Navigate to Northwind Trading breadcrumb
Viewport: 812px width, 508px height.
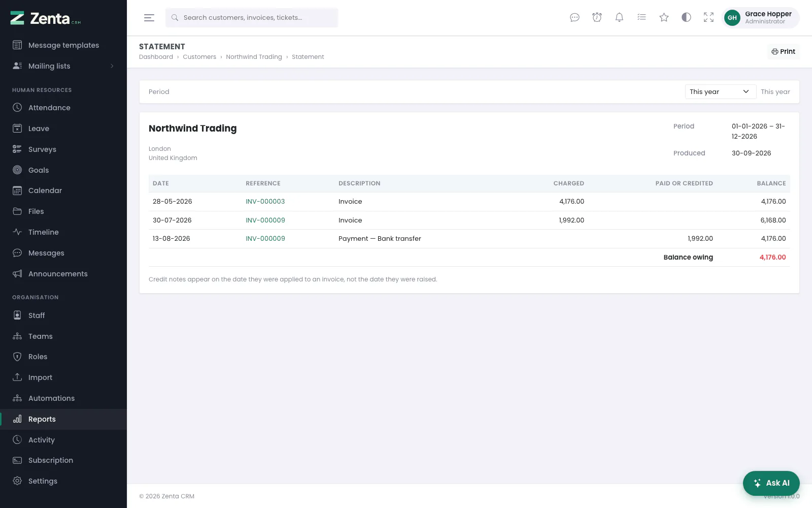[x=254, y=57]
